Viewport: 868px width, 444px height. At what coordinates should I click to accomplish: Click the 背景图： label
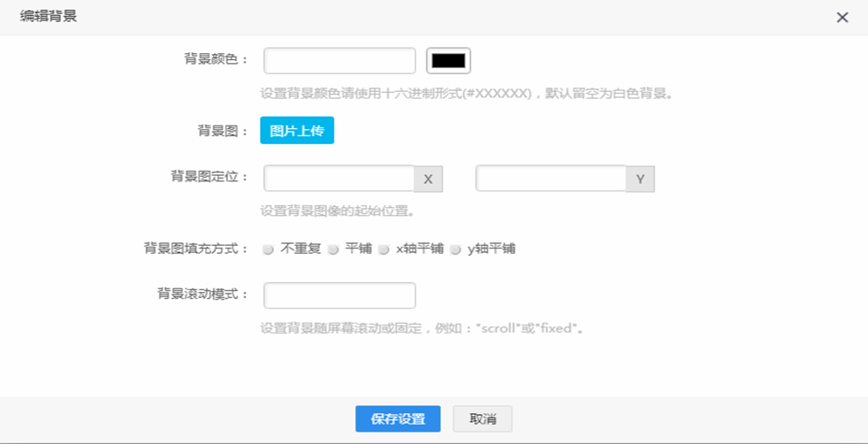224,131
